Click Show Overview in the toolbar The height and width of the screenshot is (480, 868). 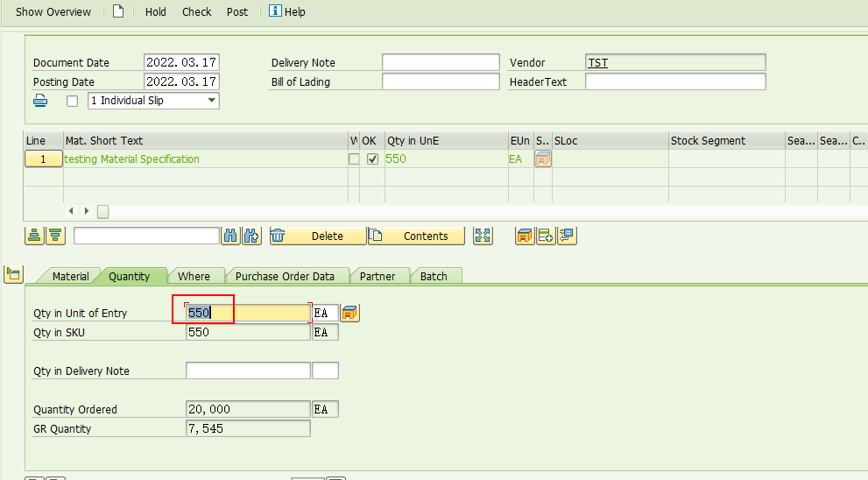tap(53, 11)
